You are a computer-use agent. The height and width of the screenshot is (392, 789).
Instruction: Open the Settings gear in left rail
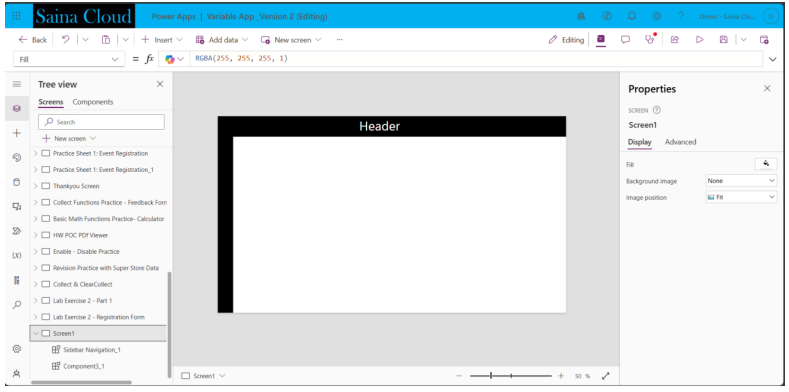17,349
